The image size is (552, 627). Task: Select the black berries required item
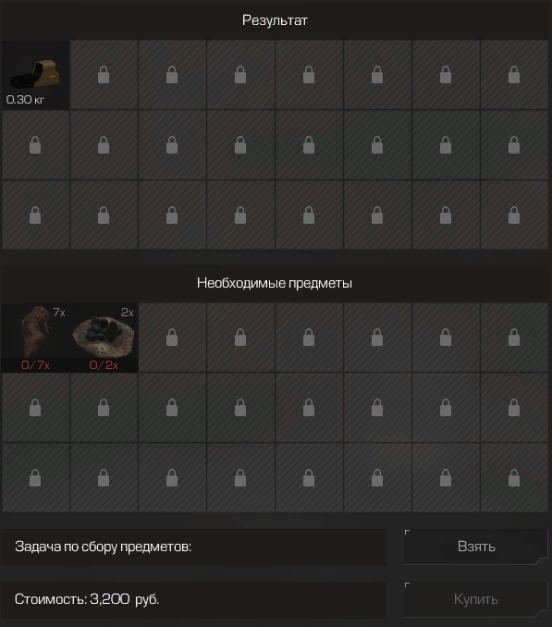click(104, 337)
